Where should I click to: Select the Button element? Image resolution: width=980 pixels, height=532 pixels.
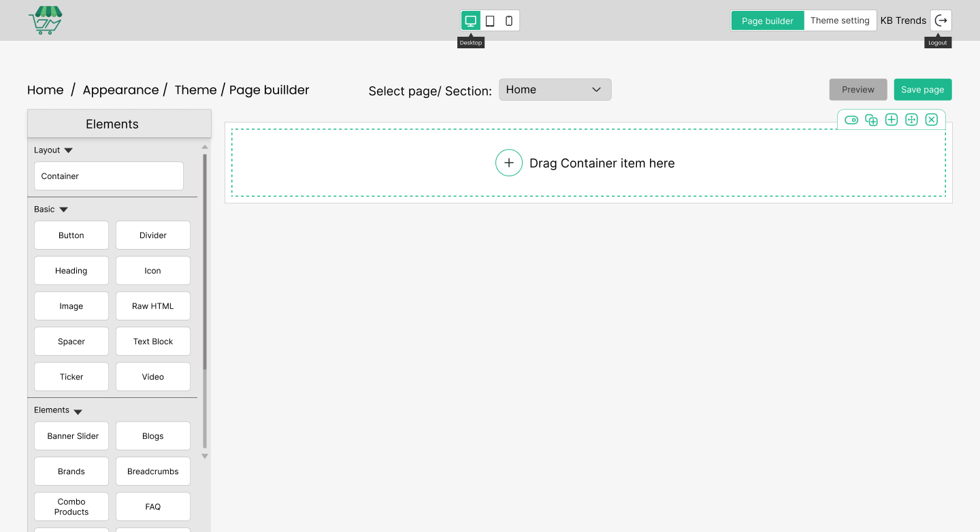71,235
